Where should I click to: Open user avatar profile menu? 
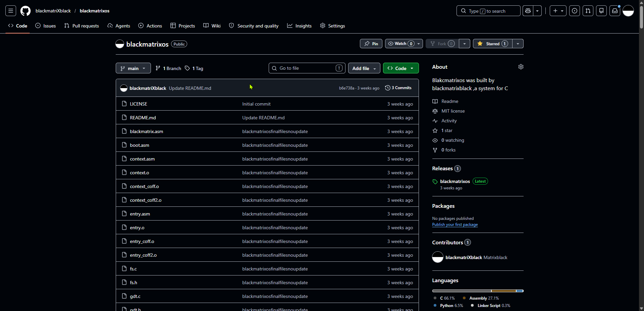(x=628, y=11)
